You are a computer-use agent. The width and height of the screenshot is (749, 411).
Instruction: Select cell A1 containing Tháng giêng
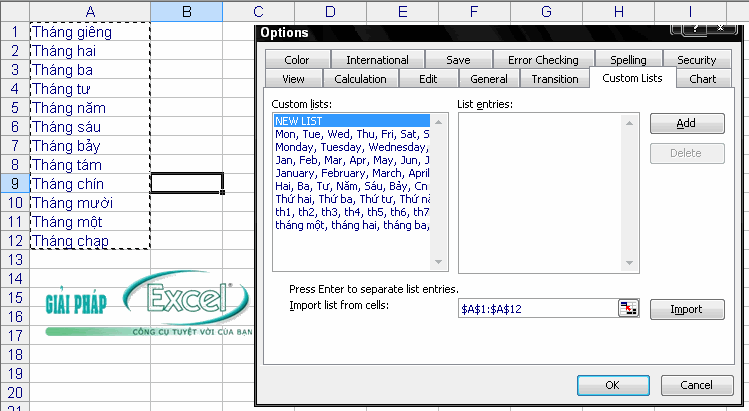coord(90,31)
